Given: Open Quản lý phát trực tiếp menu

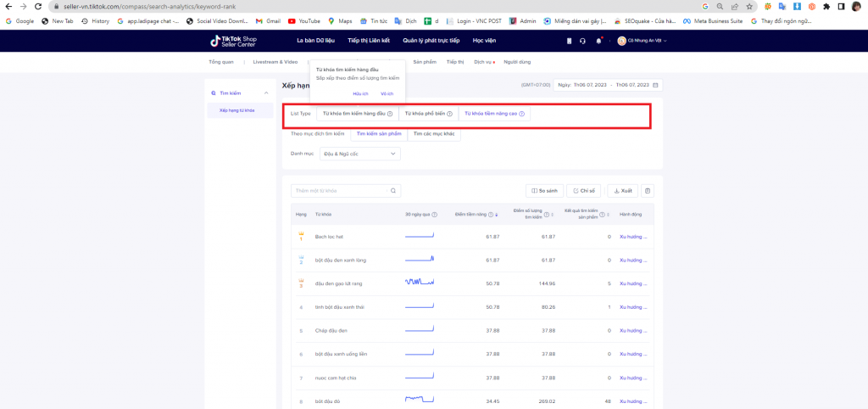Looking at the screenshot, I should pyautogui.click(x=431, y=41).
